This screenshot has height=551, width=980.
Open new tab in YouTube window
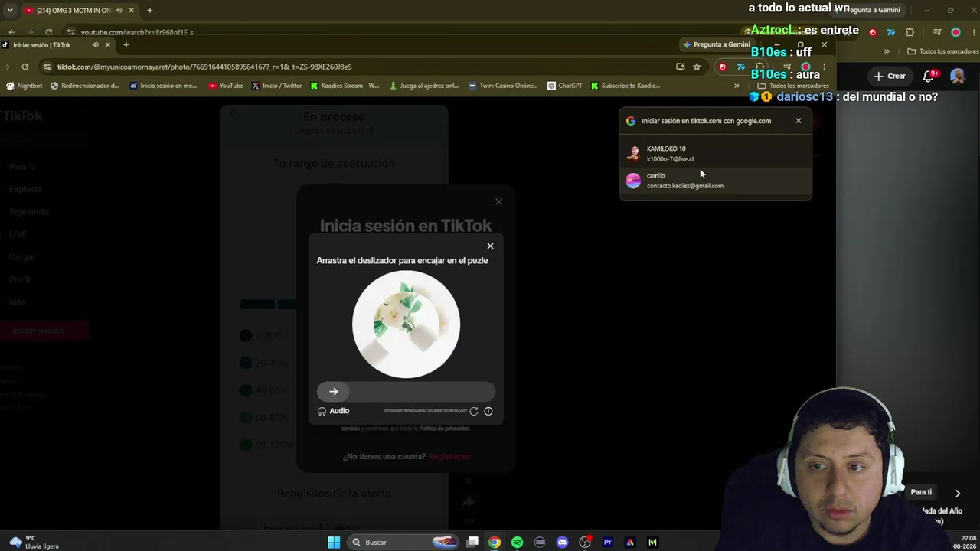click(x=149, y=11)
